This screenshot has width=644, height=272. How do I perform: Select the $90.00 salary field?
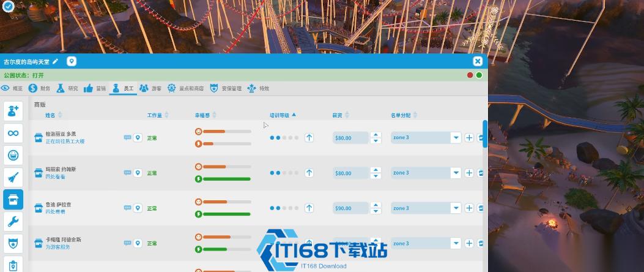351,208
